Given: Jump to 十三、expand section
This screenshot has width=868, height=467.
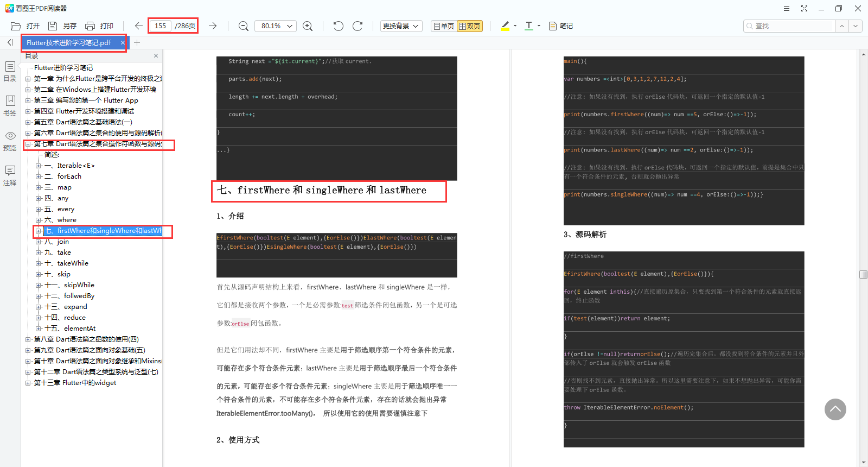Looking at the screenshot, I should tap(66, 307).
